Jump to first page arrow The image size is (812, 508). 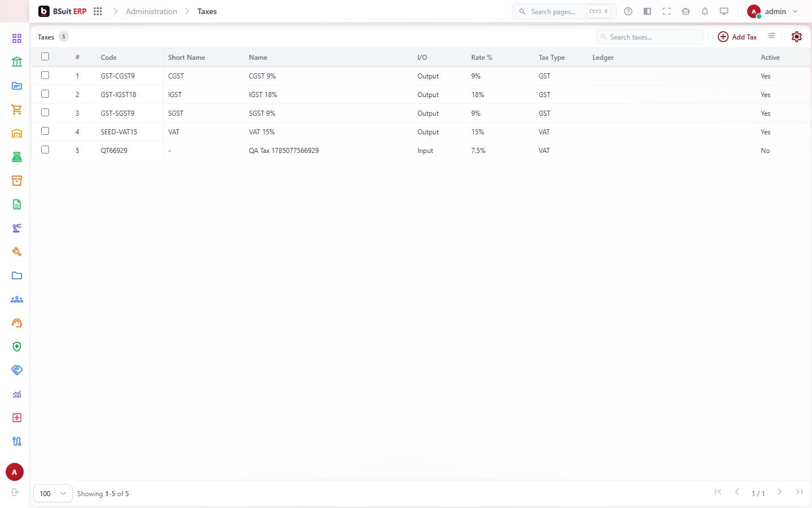718,492
